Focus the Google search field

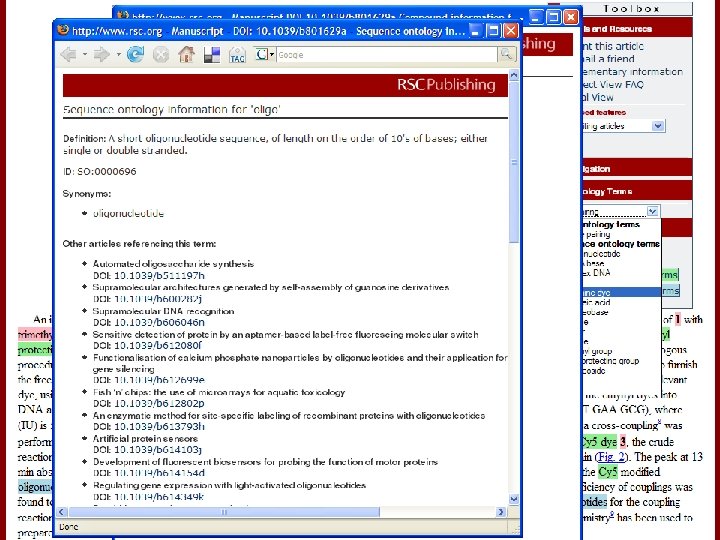387,55
